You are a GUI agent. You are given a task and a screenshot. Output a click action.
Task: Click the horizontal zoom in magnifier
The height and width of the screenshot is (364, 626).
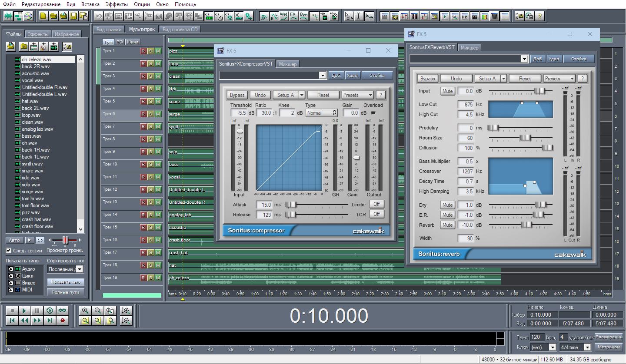(x=85, y=310)
